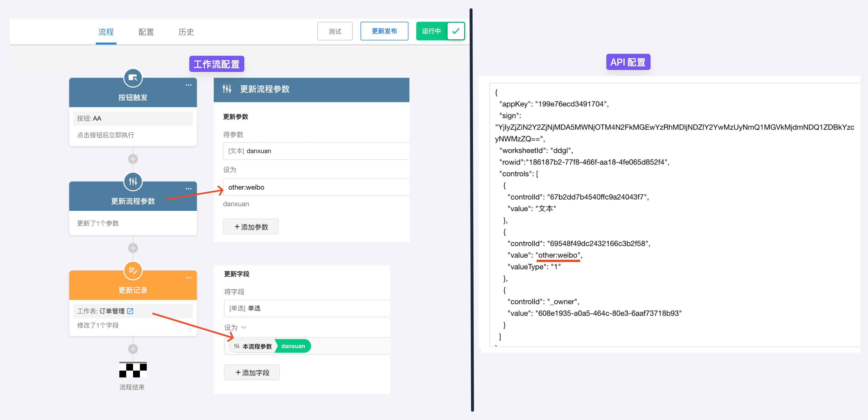
Task: Add node with plus before 流程结束
Action: 133,349
